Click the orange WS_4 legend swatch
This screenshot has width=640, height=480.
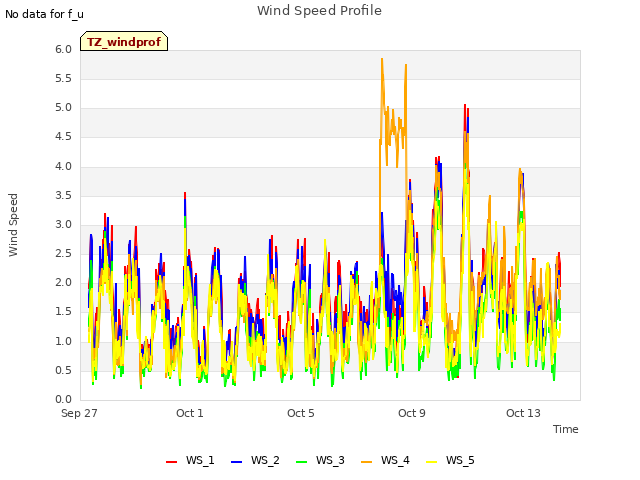tap(367, 461)
